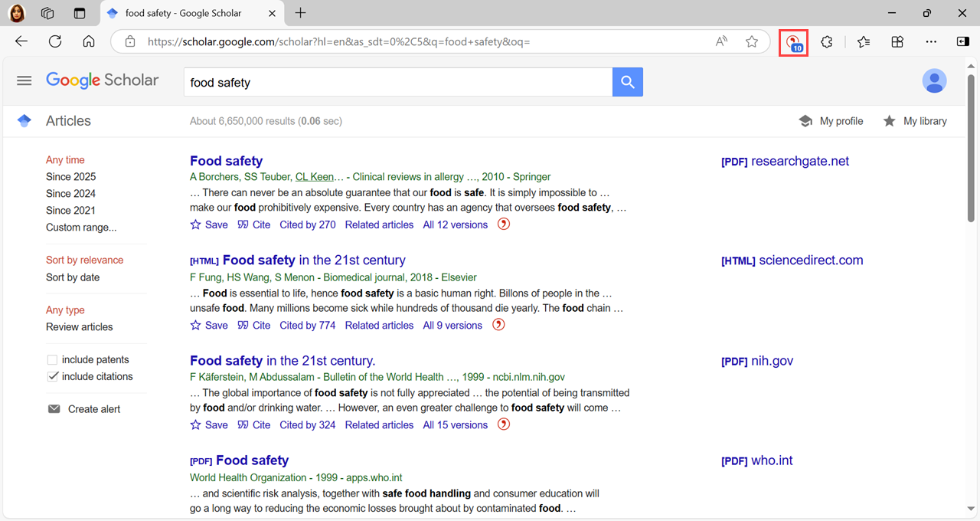Save the first Food safety article

click(209, 224)
